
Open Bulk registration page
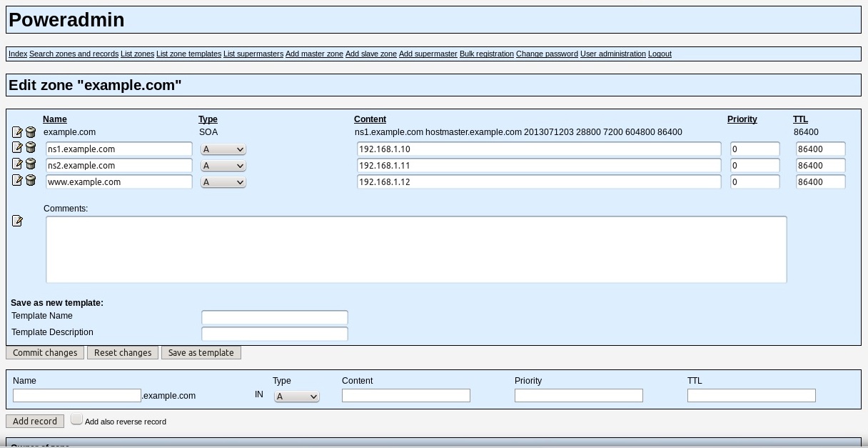pyautogui.click(x=487, y=54)
